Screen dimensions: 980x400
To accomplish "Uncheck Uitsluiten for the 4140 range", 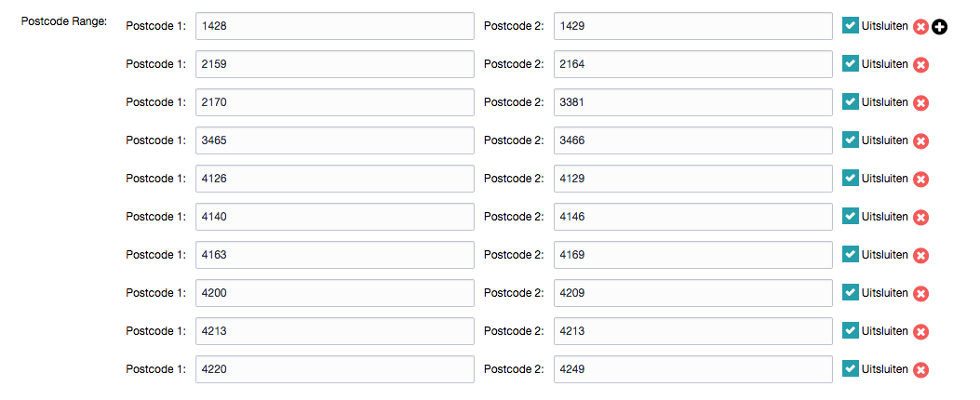I will pyautogui.click(x=850, y=216).
